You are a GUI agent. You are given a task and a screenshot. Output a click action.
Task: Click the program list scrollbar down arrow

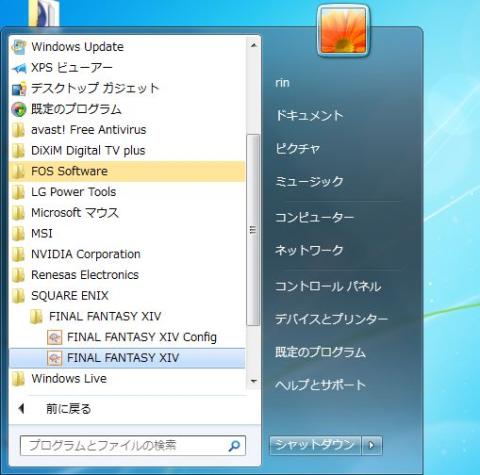pyautogui.click(x=254, y=381)
